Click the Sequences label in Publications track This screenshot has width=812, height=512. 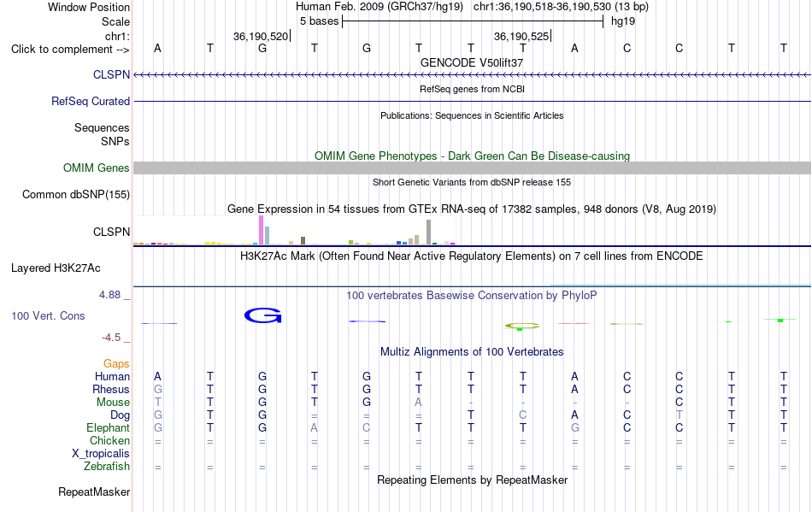(102, 128)
